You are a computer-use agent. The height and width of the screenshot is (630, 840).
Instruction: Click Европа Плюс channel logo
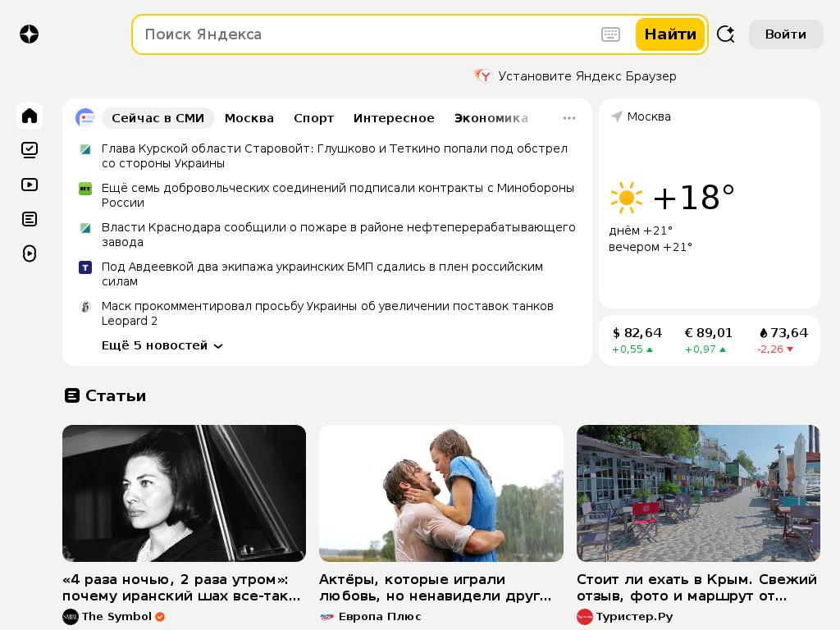click(326, 617)
